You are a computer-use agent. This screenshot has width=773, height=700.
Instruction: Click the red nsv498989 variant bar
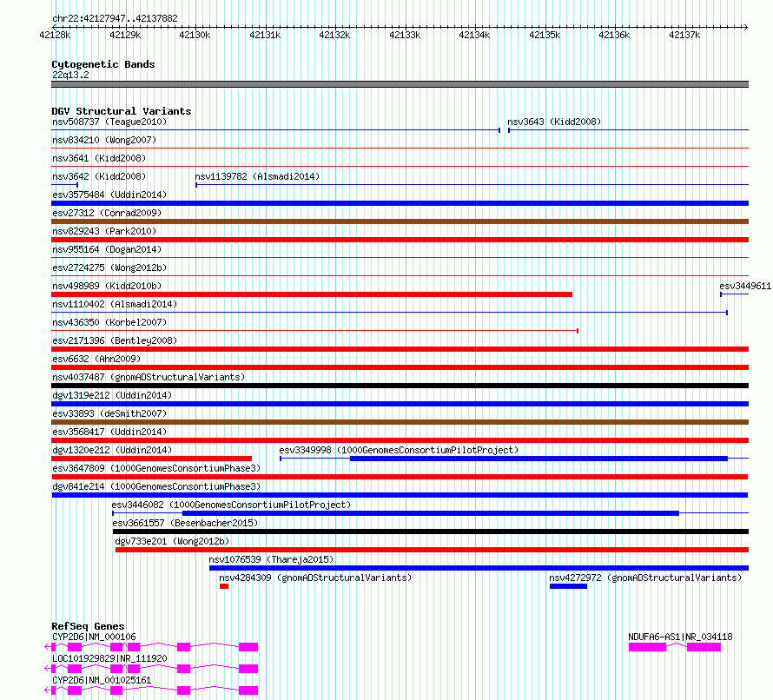coord(312,294)
